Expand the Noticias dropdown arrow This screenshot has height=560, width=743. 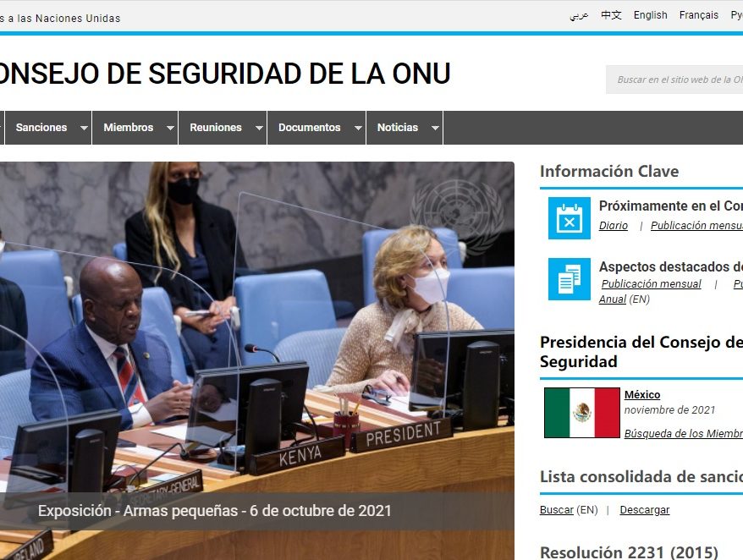(x=435, y=128)
